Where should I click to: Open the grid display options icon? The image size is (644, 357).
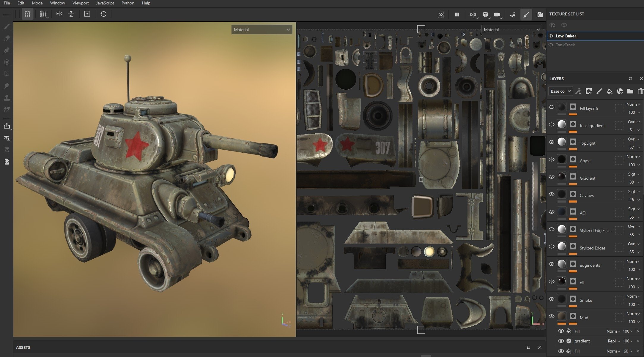[43, 14]
